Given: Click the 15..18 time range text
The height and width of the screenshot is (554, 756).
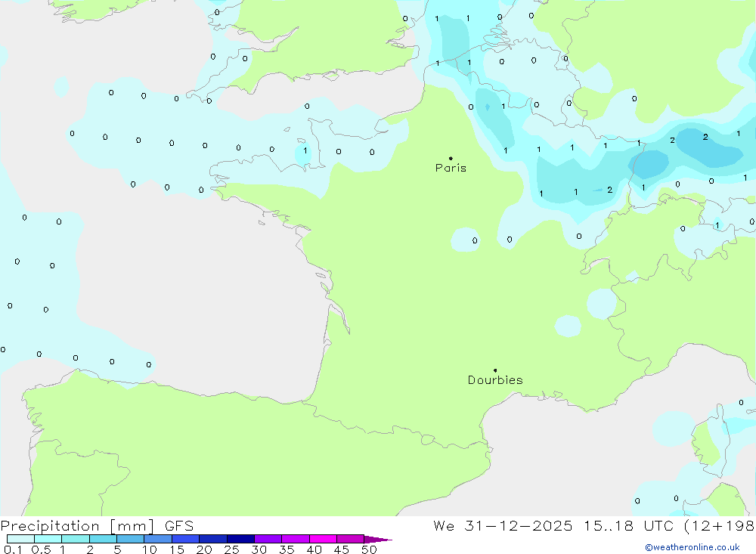Looking at the screenshot, I should coord(609,525).
